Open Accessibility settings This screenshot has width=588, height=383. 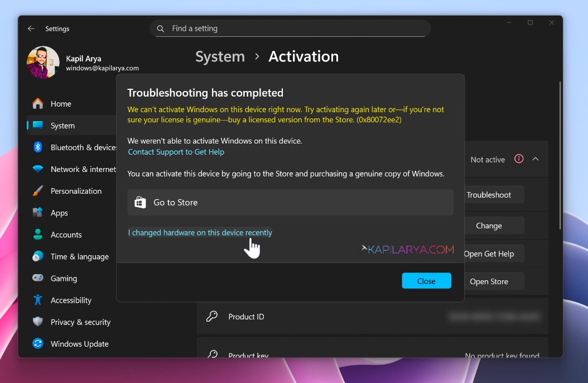pyautogui.click(x=71, y=300)
